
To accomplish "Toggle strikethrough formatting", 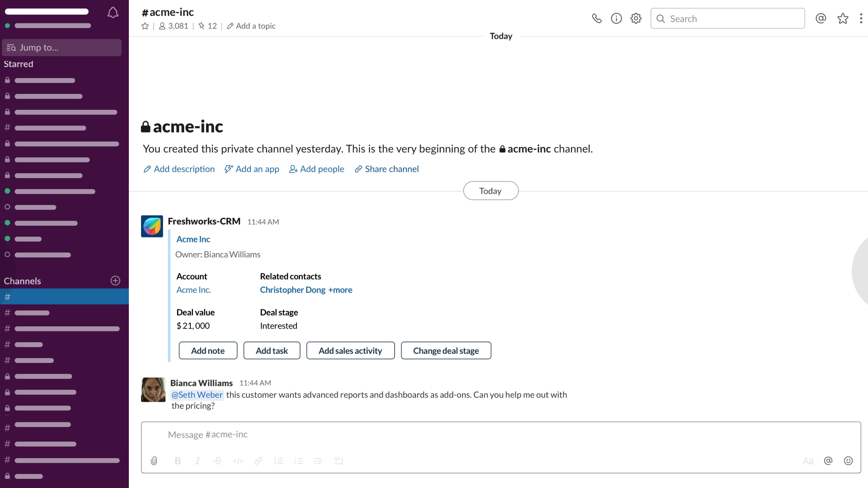I will 218,461.
